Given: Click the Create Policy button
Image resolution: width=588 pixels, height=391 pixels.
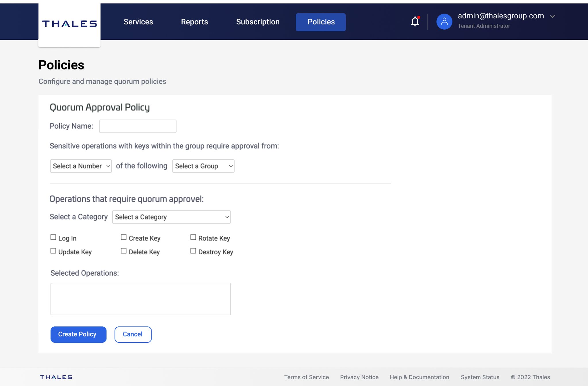Looking at the screenshot, I should (78, 334).
